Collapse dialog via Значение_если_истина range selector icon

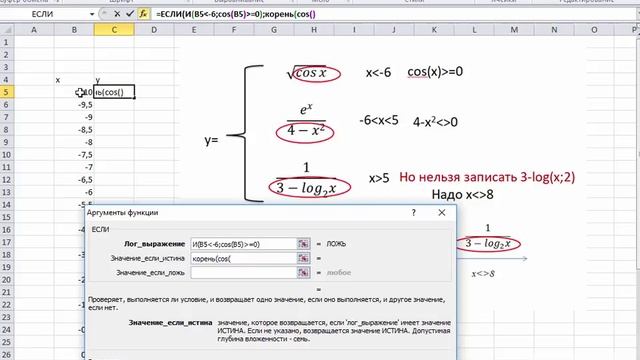303,258
